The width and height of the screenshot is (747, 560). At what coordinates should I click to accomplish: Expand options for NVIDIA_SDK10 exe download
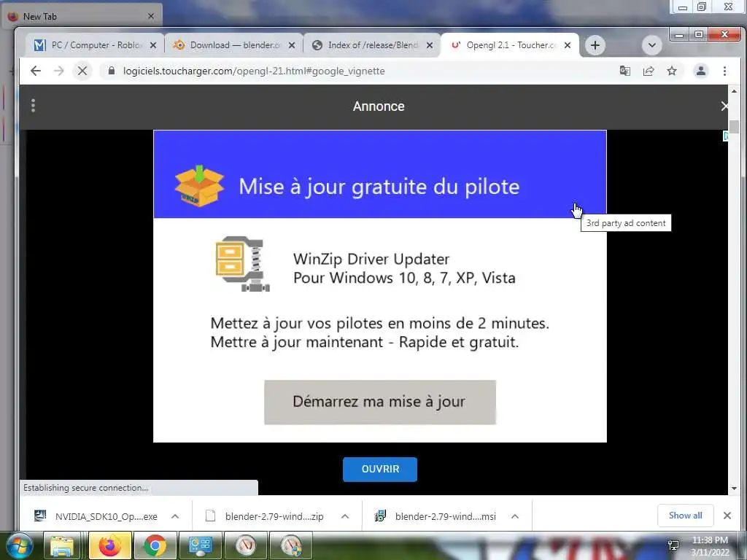tap(175, 516)
